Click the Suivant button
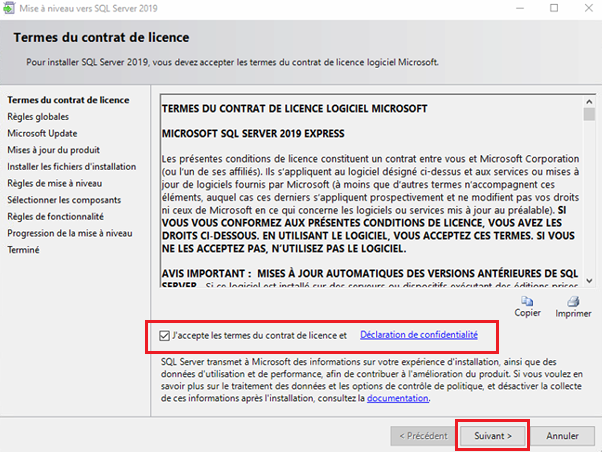The width and height of the screenshot is (602, 452). point(494,436)
